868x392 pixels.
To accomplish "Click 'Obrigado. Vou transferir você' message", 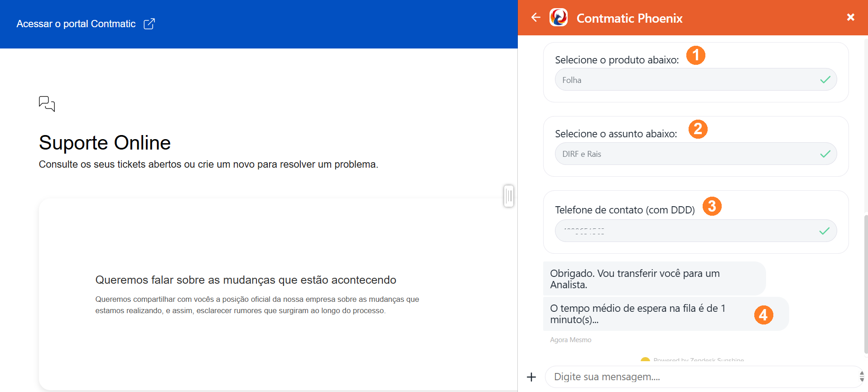I will point(654,279).
